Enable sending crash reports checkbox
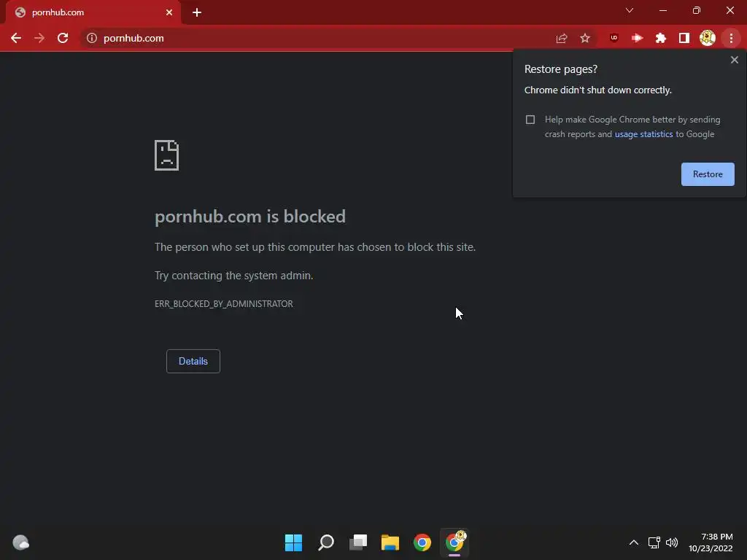 (530, 120)
